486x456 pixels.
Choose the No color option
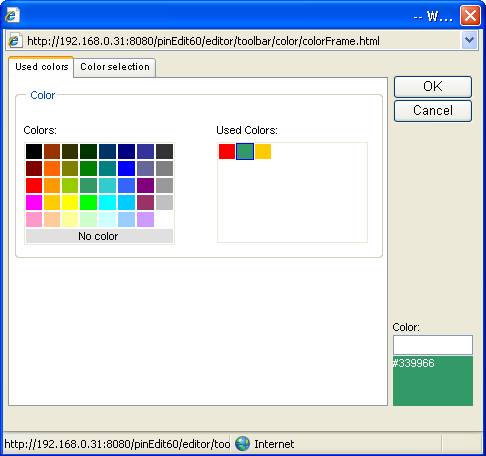(x=99, y=236)
